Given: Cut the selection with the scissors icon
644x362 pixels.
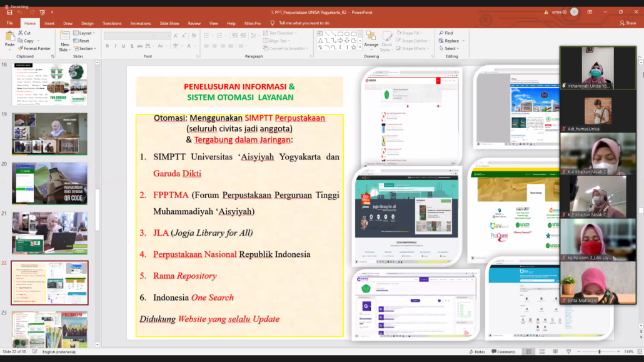Looking at the screenshot, I should [x=21, y=33].
